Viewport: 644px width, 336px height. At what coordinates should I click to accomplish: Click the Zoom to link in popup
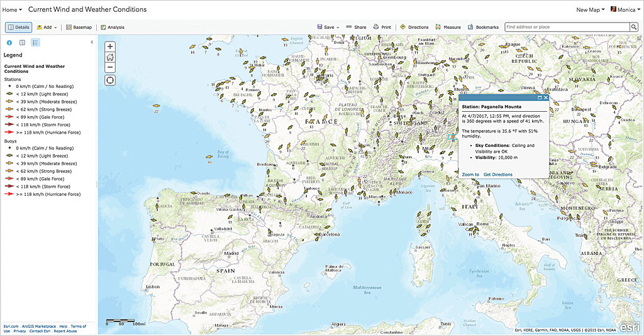[470, 175]
